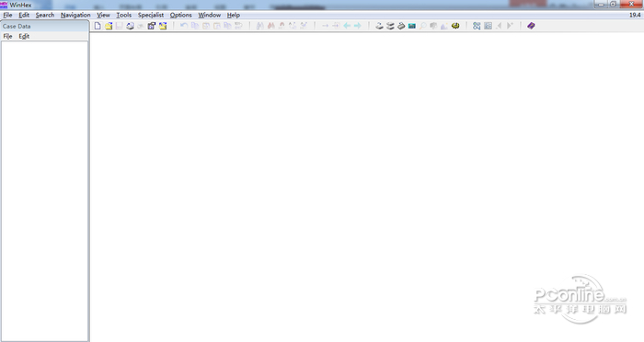The width and height of the screenshot is (644, 342).
Task: Click the Case Data panel header
Action: tap(44, 27)
